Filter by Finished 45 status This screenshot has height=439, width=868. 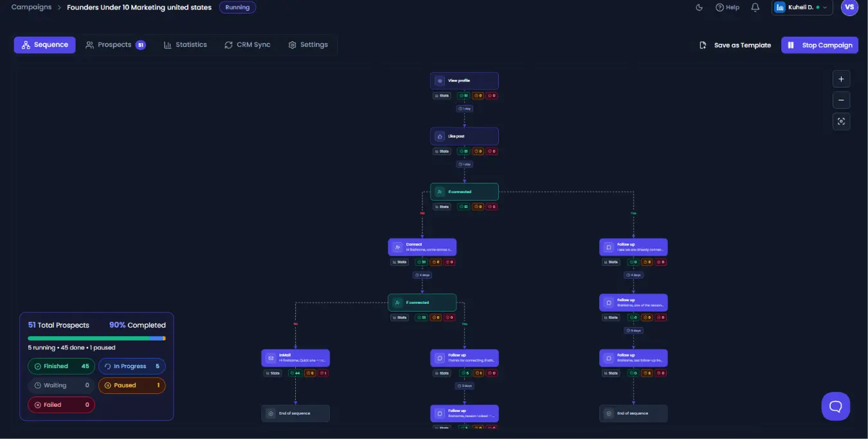(x=62, y=366)
